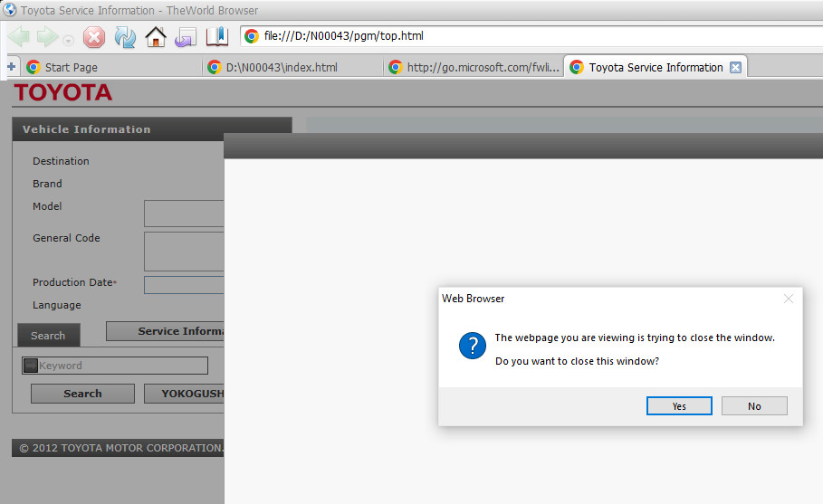Click the YOKOGUSHI button

point(184,394)
